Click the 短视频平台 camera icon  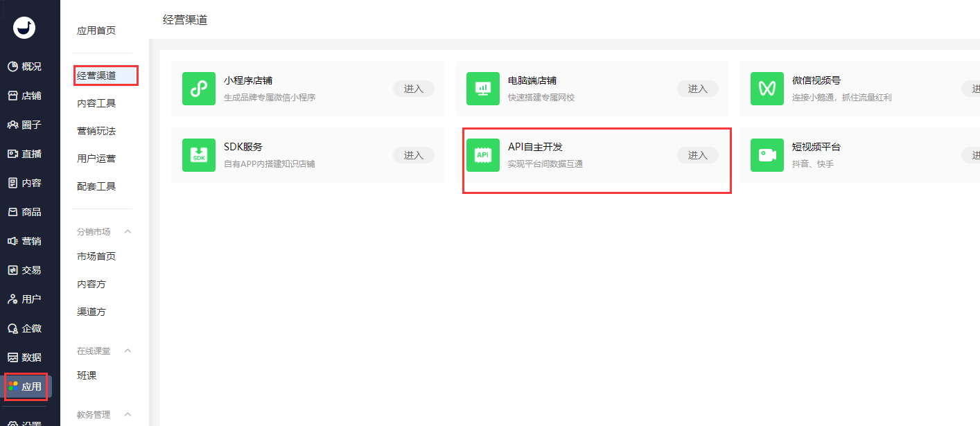(x=767, y=155)
